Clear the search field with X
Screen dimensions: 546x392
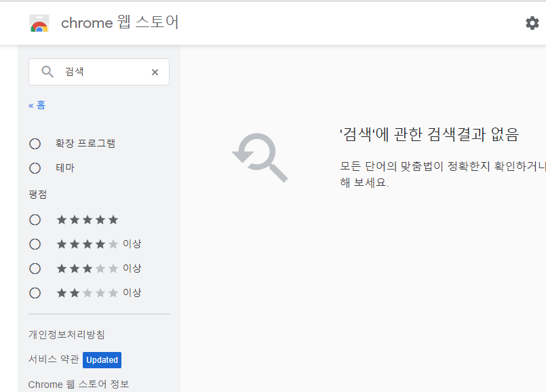tap(155, 72)
